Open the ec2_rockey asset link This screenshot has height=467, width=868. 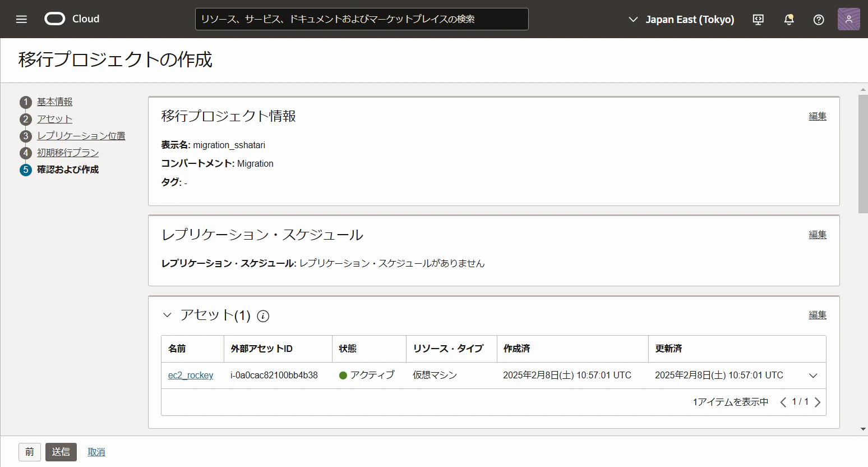coord(191,375)
